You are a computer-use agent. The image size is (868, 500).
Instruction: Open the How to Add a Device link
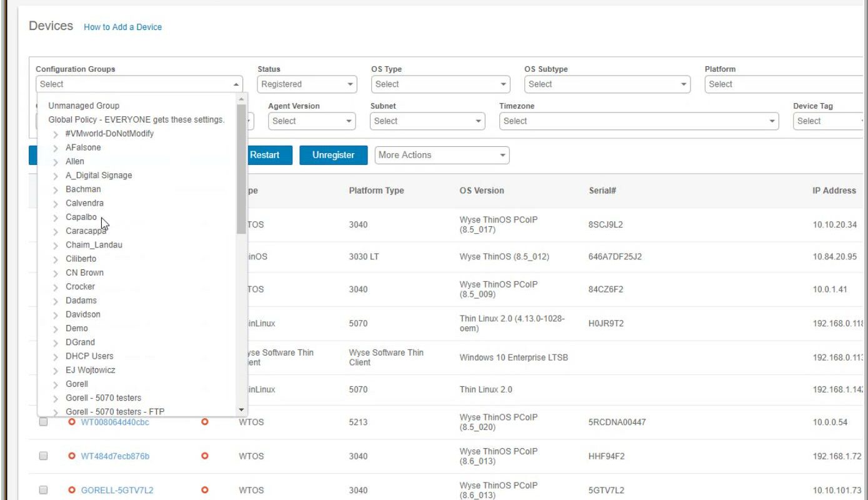coord(122,27)
